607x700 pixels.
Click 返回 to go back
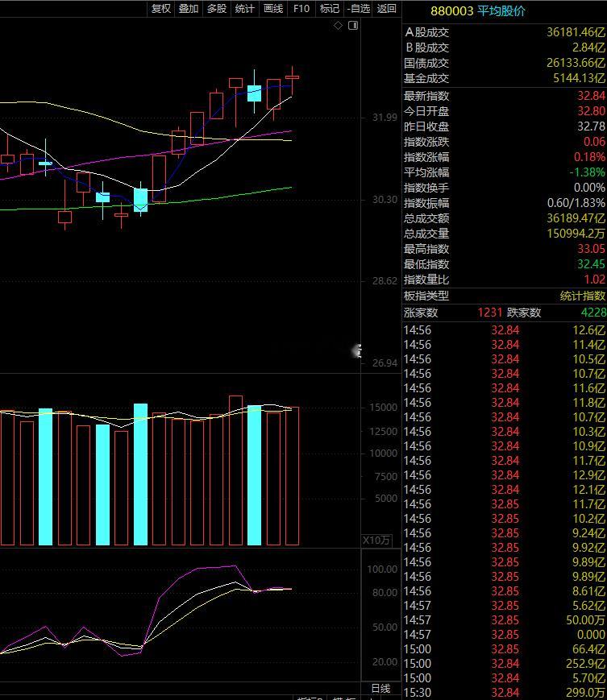[x=387, y=9]
